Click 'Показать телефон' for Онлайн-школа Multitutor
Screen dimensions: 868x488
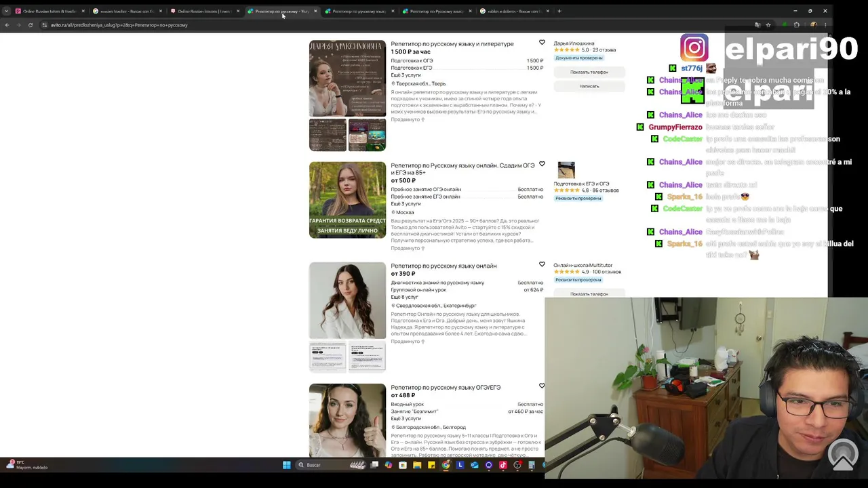tap(589, 293)
